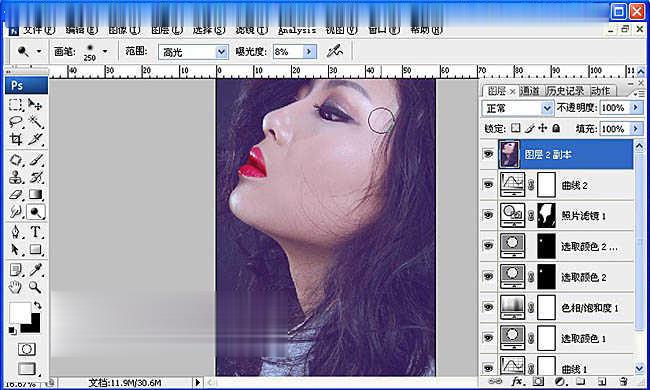The image size is (650, 390).
Task: Open the 画笔 brush preset picker arrow
Action: click(105, 51)
